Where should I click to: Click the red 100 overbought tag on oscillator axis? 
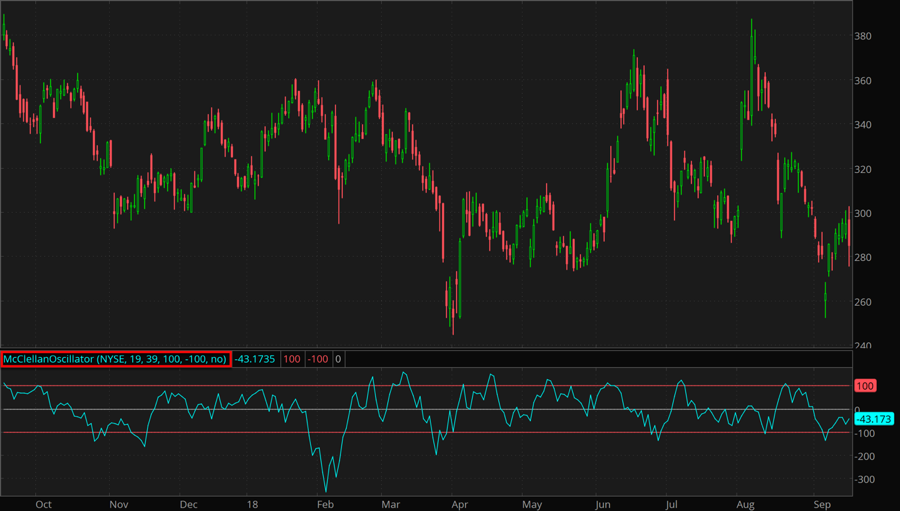866,386
